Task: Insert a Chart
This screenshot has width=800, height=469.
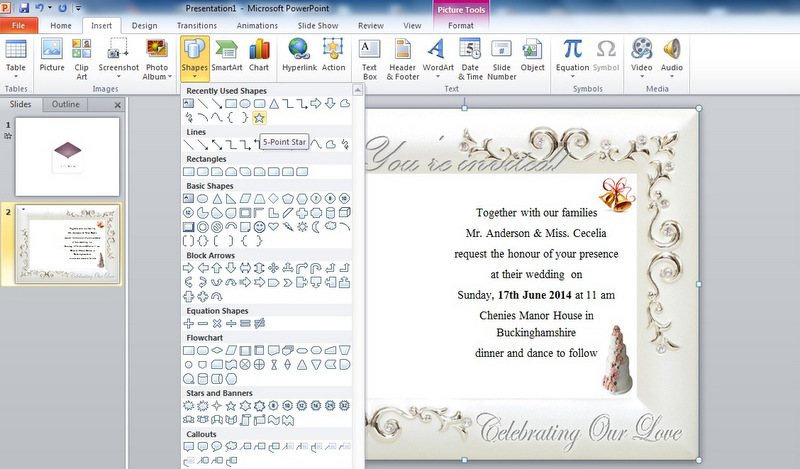Action: pyautogui.click(x=259, y=56)
